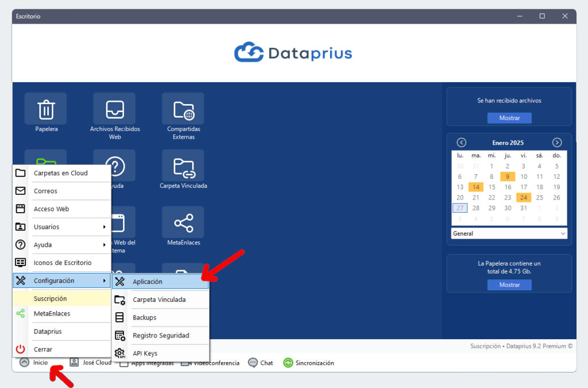Expand the Usuarios submenu arrow
The height and width of the screenshot is (388, 588).
(x=105, y=226)
